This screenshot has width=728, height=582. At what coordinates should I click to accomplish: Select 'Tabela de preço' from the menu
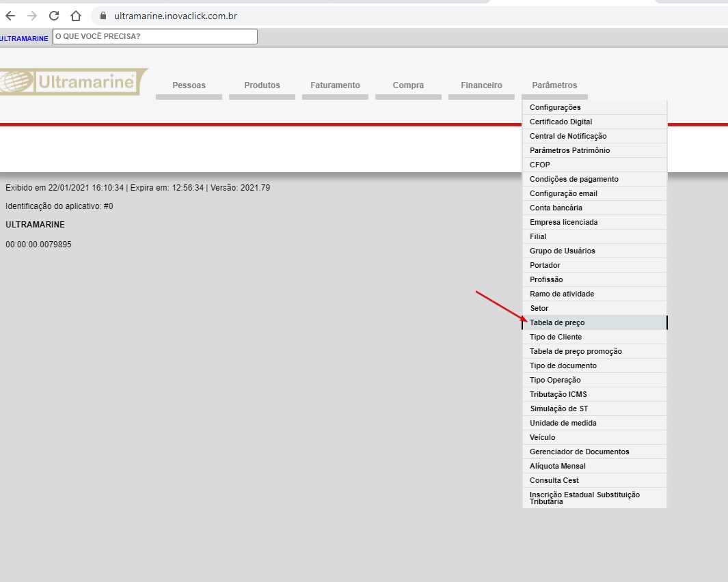tap(557, 322)
